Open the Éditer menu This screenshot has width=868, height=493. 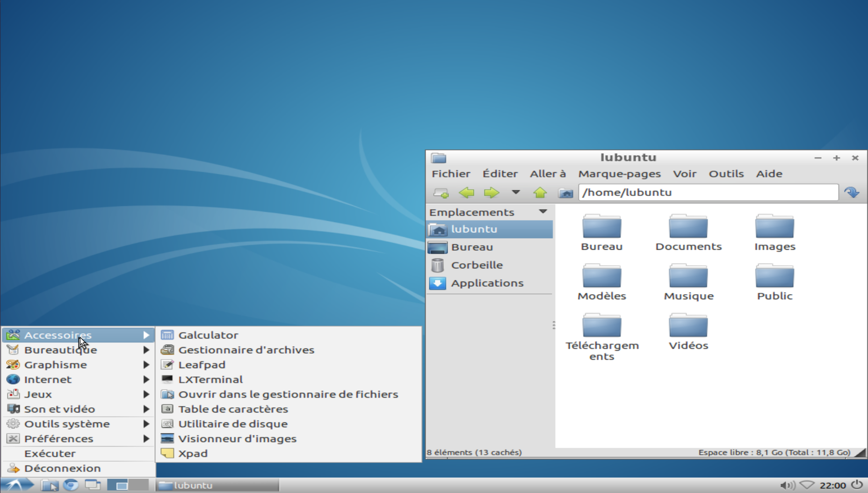[x=500, y=174]
